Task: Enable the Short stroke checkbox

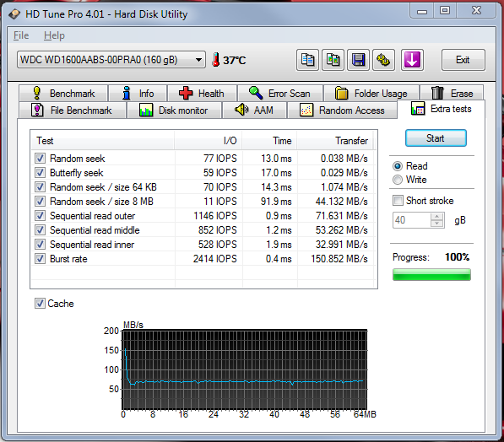Action: click(x=398, y=201)
